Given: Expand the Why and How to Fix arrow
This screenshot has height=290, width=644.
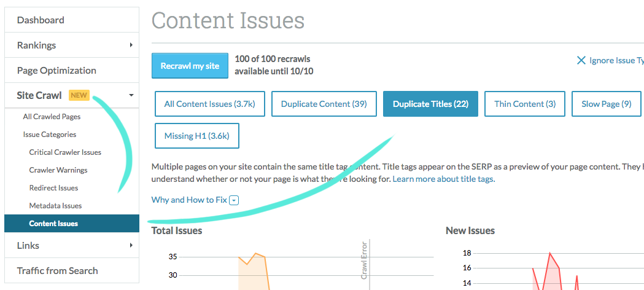Looking at the screenshot, I should tap(234, 200).
